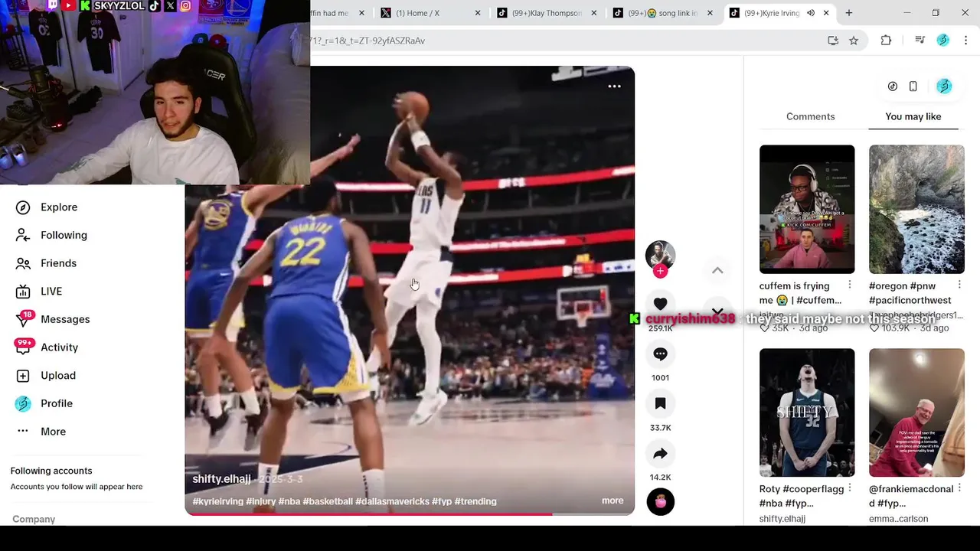Close the Kyrie Irving tab
This screenshot has width=980, height=551.
click(x=826, y=13)
